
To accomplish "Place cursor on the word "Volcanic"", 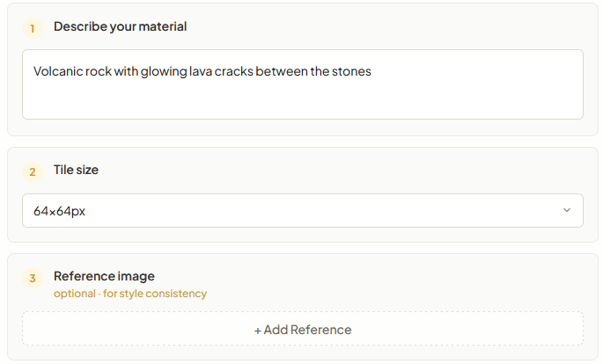I will [58, 71].
